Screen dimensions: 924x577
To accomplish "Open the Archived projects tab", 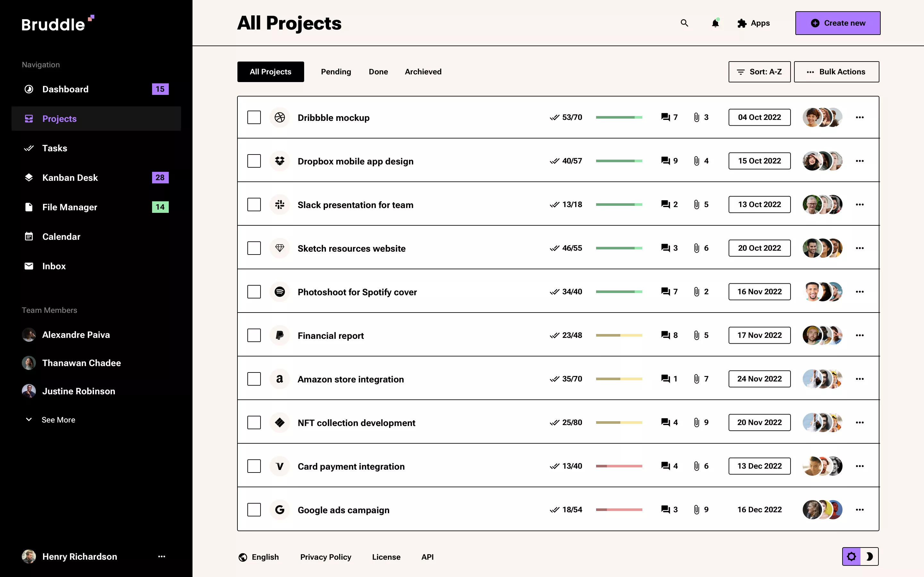I will (423, 71).
